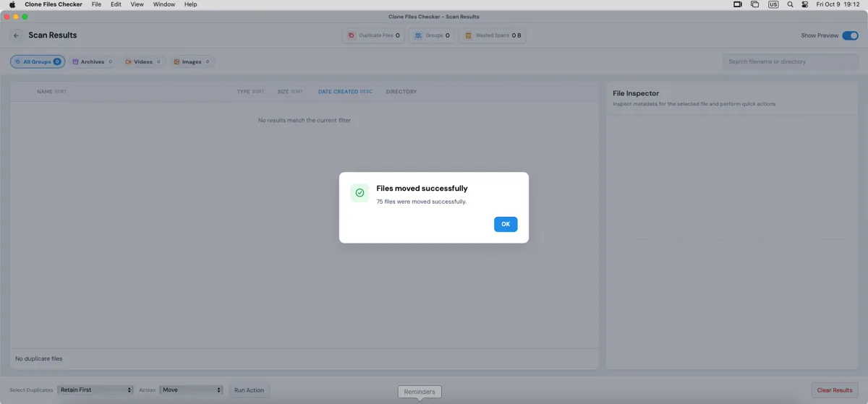Go back using the arrow button
868x404 pixels.
[x=17, y=35]
